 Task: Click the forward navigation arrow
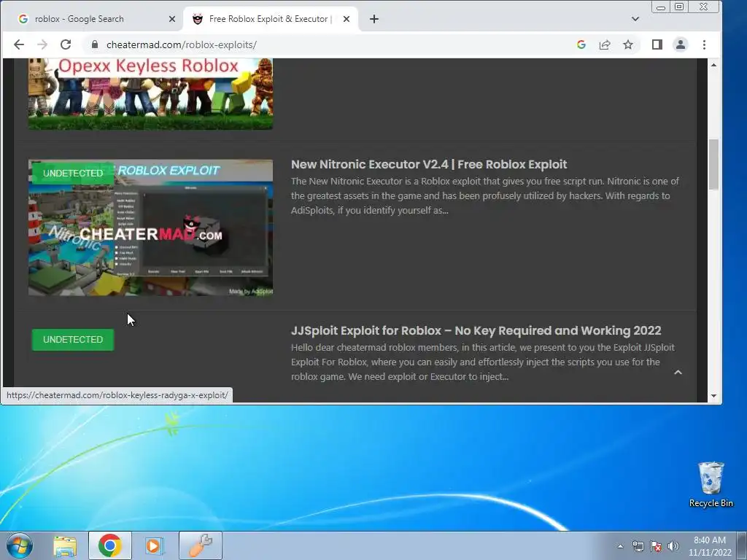coord(42,44)
